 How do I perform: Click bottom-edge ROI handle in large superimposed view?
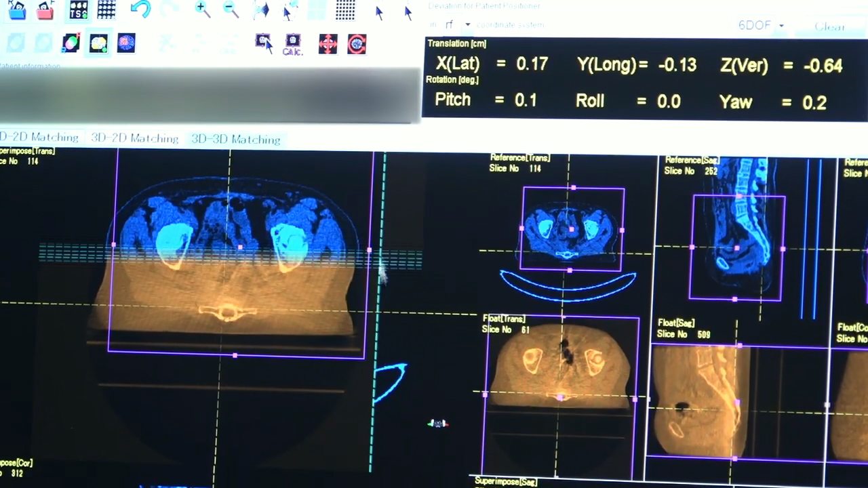tap(235, 355)
